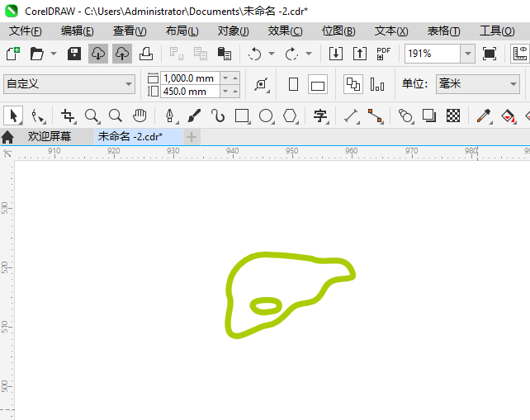530x420 pixels.
Task: Decrease the page height value
Action: (225, 92)
